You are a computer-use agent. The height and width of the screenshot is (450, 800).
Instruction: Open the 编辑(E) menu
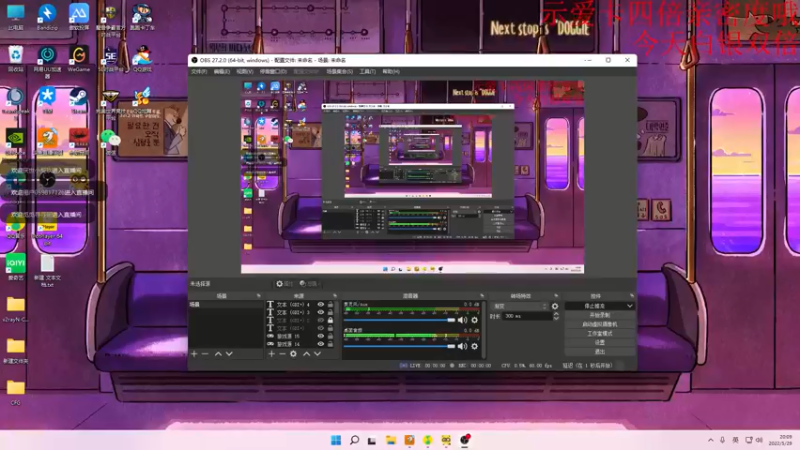point(221,71)
